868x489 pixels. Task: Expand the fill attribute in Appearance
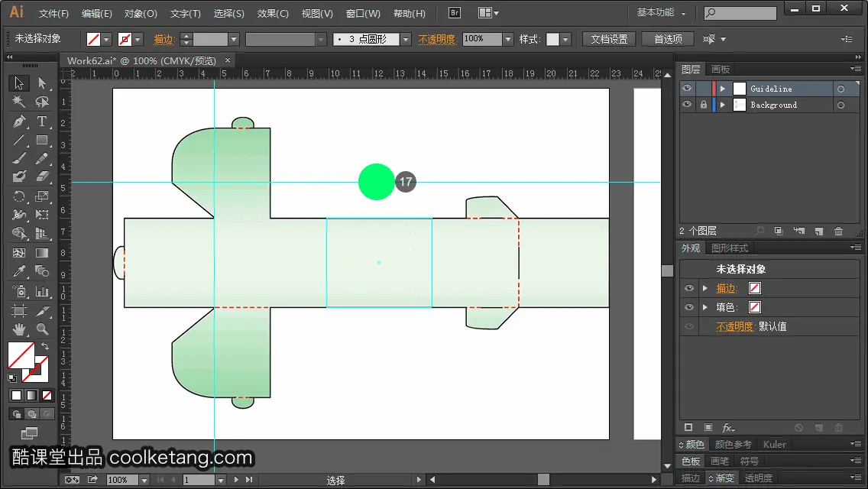tap(704, 307)
